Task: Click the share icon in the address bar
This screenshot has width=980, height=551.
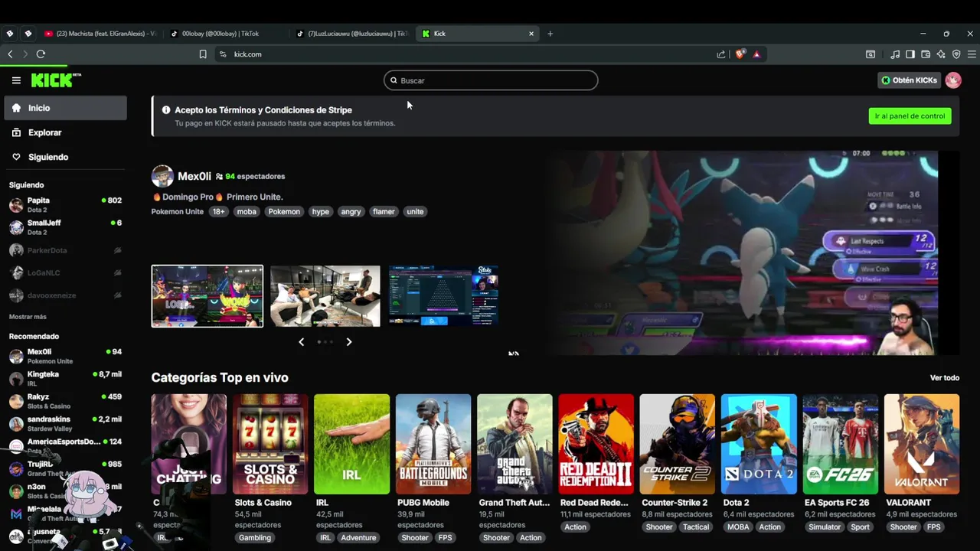Action: [721, 54]
